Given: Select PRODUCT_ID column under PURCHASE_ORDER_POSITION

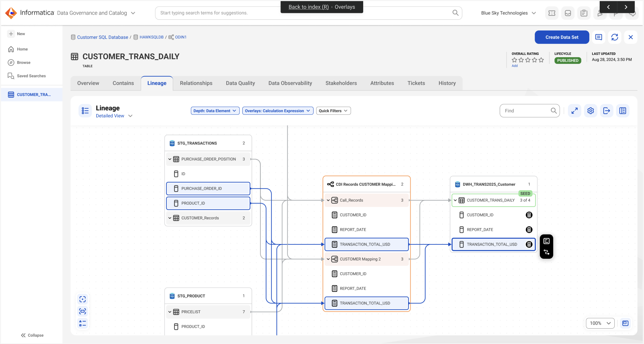Looking at the screenshot, I should pos(208,203).
